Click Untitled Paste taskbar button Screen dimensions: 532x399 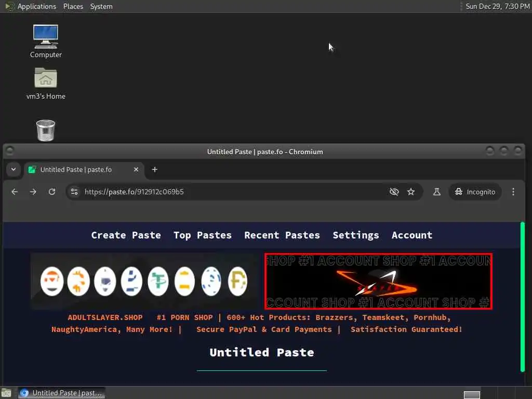(x=61, y=393)
